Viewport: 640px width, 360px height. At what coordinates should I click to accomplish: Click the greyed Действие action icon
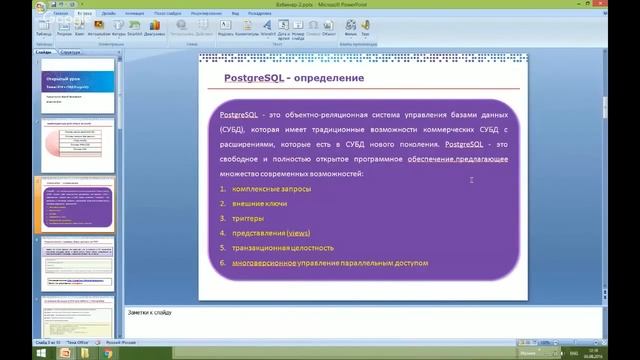pos(204,28)
